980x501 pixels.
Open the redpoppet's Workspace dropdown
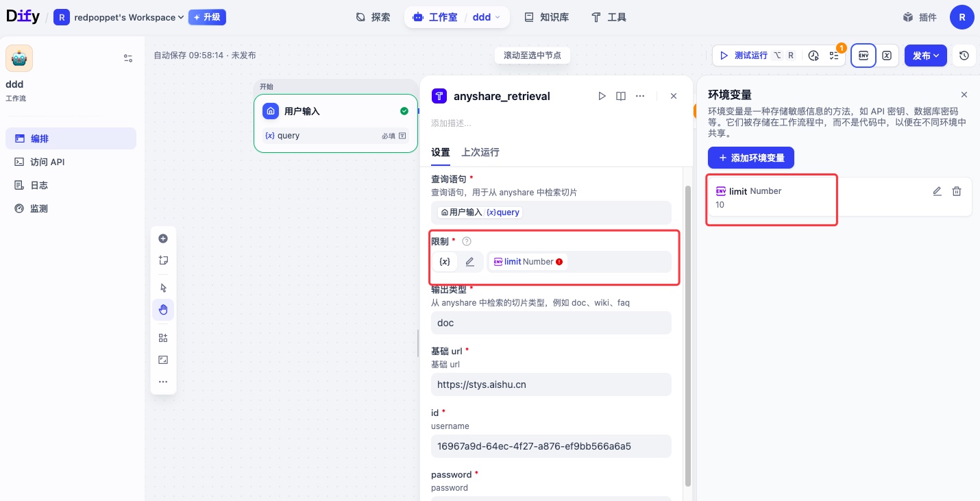(x=129, y=17)
